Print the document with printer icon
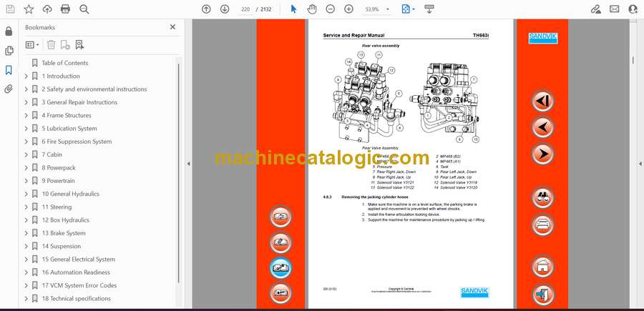The width and height of the screenshot is (644, 311). coord(65,9)
